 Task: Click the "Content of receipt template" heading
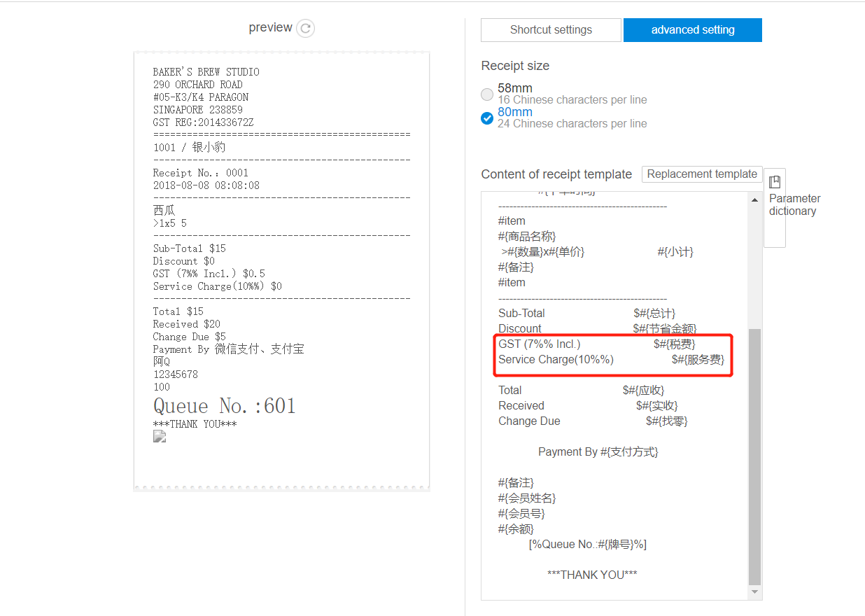pos(556,174)
